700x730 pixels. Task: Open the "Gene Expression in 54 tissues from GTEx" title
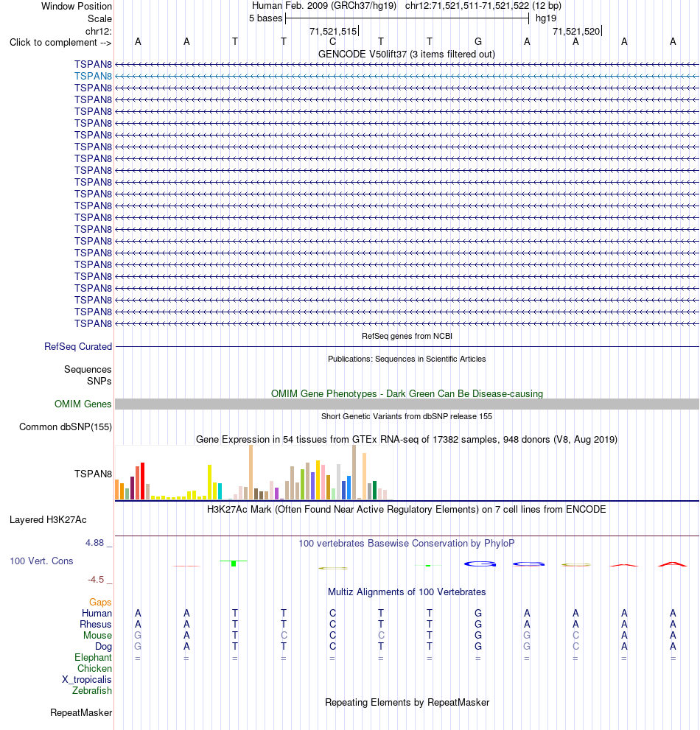coord(407,439)
